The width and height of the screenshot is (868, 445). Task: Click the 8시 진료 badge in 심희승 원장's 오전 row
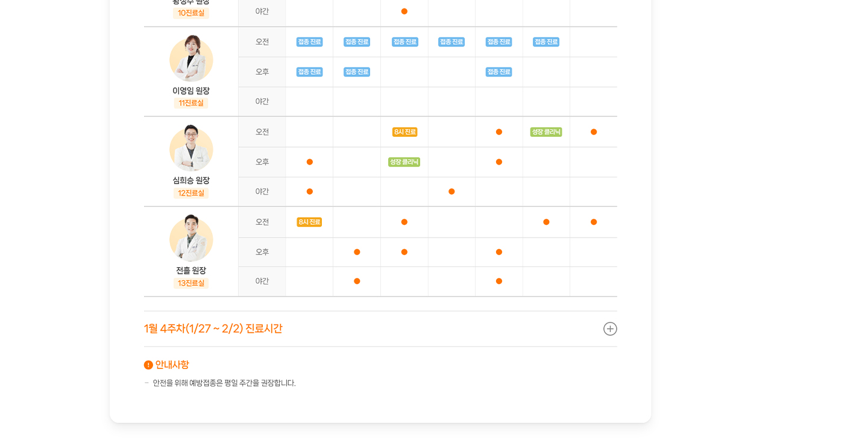point(404,132)
